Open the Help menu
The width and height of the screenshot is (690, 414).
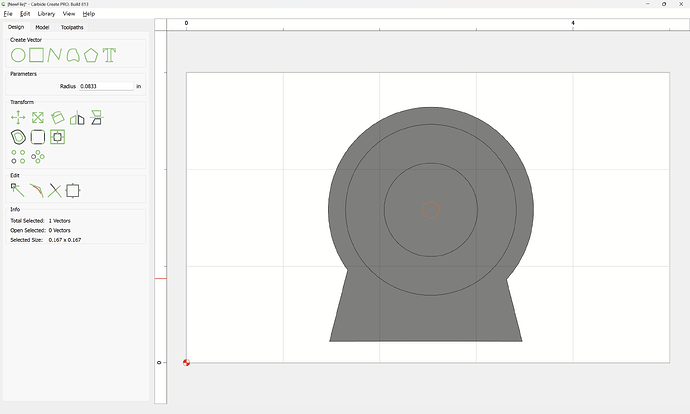(x=88, y=14)
